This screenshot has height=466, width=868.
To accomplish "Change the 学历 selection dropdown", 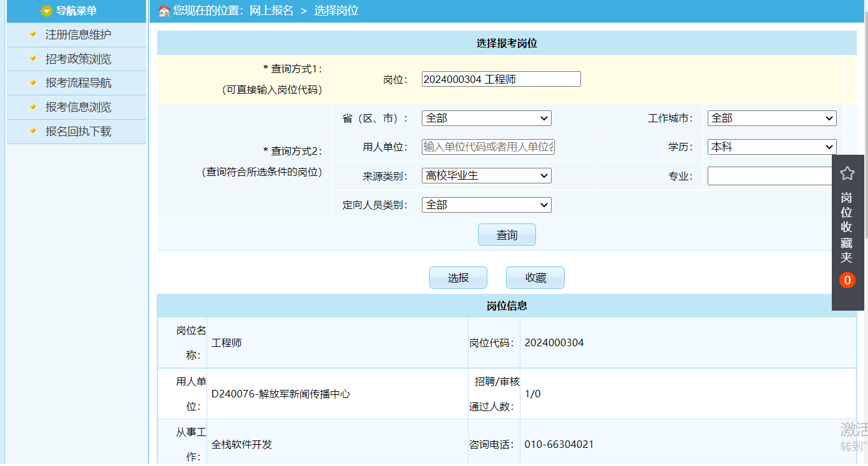I will 772,147.
